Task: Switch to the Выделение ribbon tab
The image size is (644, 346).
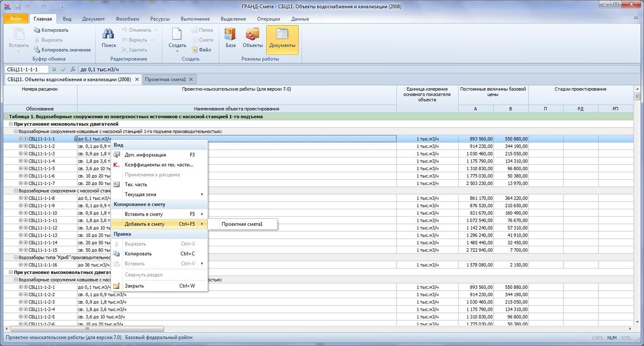Action: tap(233, 19)
